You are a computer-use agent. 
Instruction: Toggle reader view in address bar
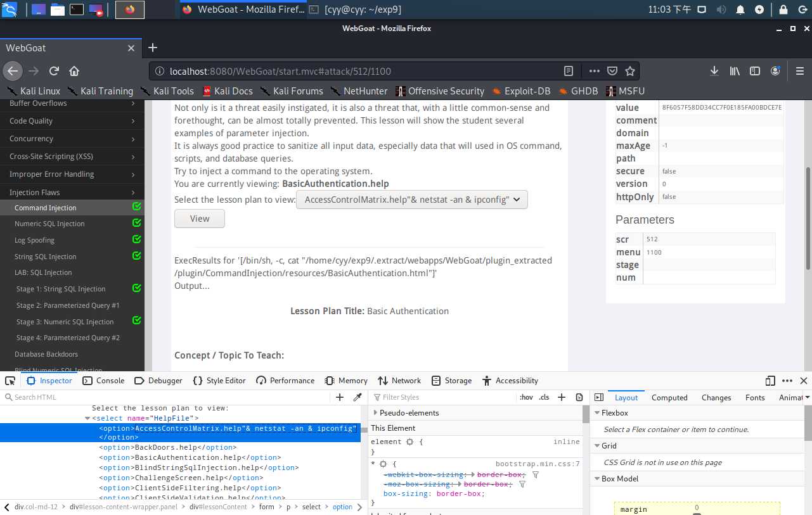pos(569,71)
